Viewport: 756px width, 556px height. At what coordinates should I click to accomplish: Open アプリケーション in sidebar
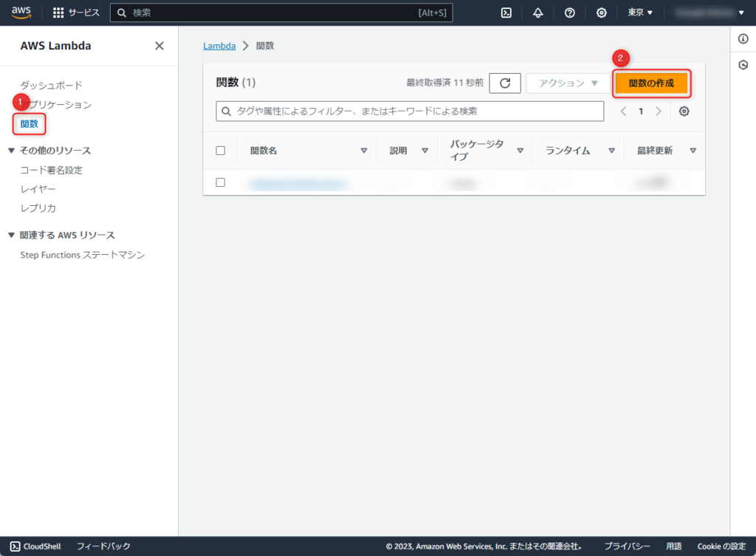tap(56, 105)
